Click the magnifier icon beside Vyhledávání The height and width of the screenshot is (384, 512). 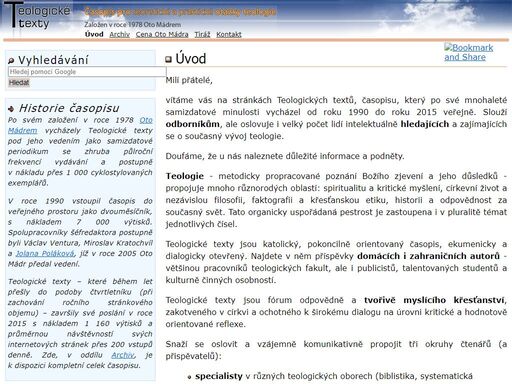click(x=11, y=61)
